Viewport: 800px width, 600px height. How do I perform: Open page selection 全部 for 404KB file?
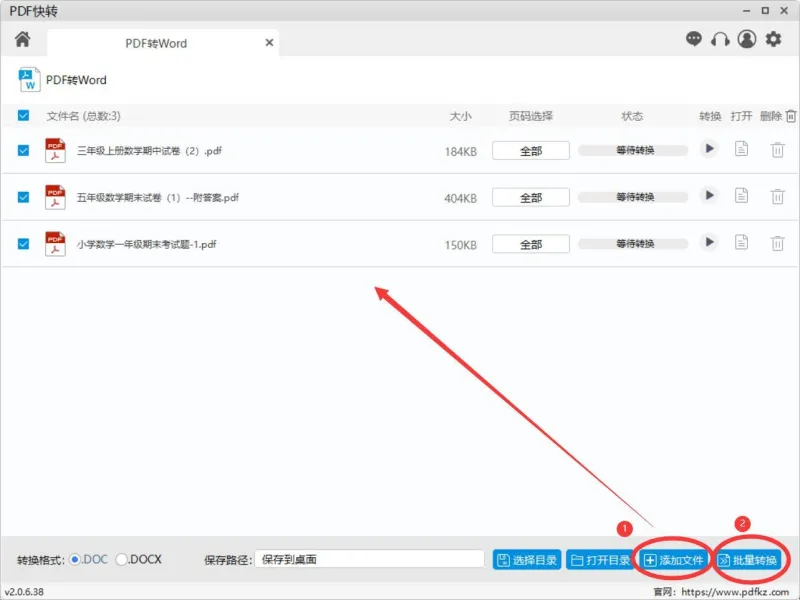click(531, 197)
